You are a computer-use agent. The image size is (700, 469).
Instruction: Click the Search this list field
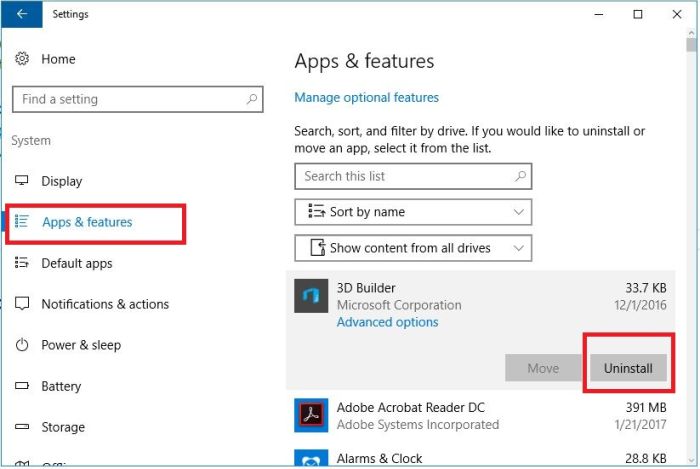pyautogui.click(x=403, y=176)
